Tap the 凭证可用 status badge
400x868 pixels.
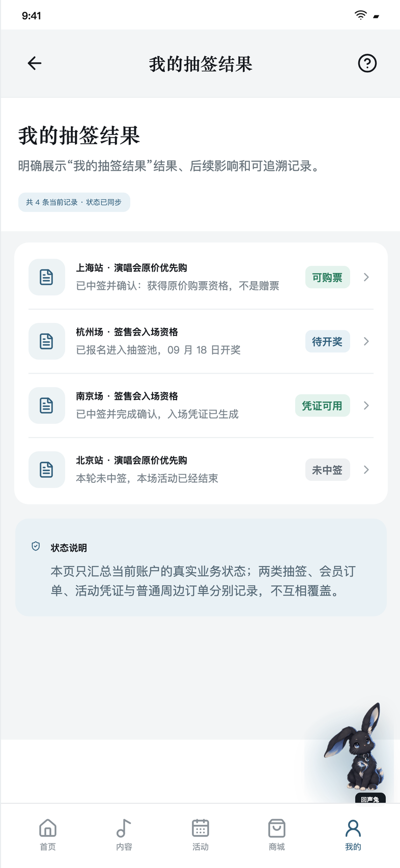coord(322,405)
